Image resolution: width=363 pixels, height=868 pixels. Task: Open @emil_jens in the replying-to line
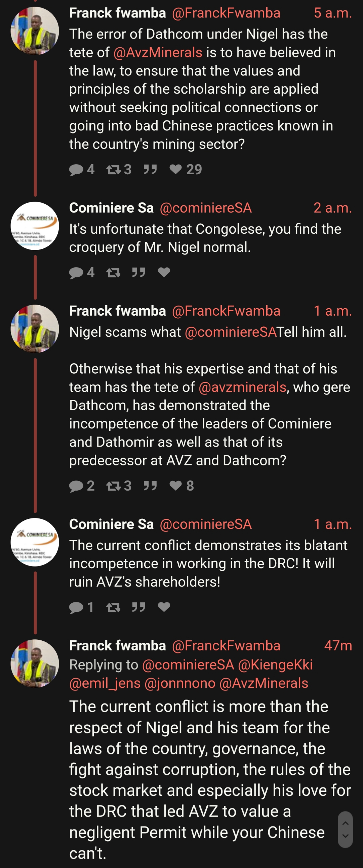pyautogui.click(x=105, y=683)
